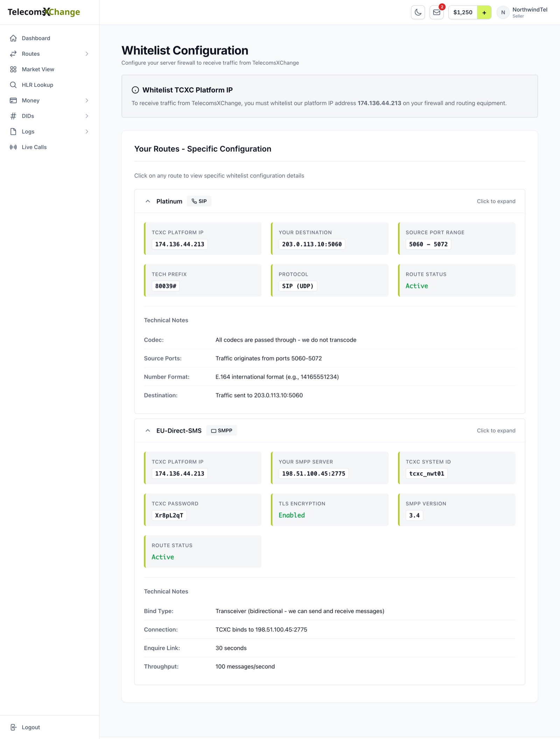Click the protocol value SIP (UDP)

[298, 286]
